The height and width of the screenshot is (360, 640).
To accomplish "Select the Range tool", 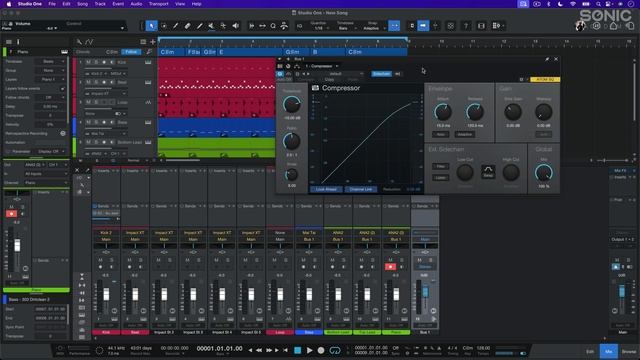I will coord(164,26).
